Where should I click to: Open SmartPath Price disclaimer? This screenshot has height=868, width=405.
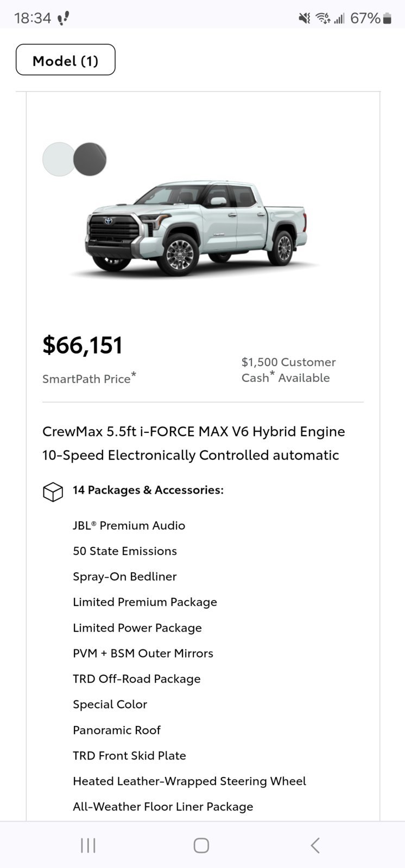[89, 378]
